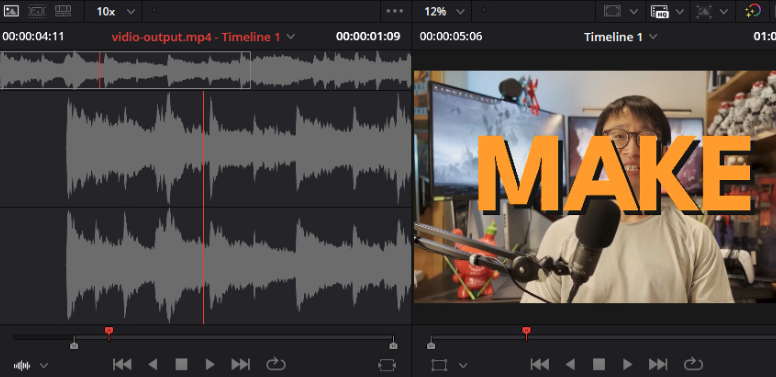Expand the HQ playback options arrow

click(x=680, y=11)
